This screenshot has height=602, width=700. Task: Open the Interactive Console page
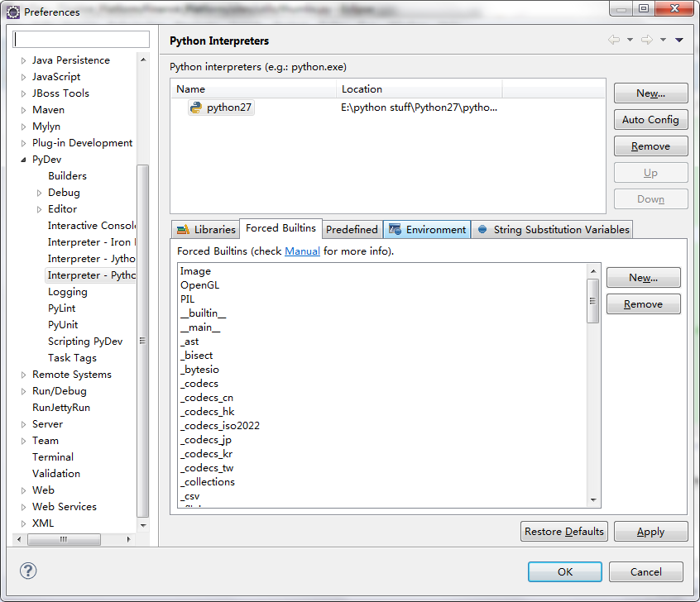pyautogui.click(x=92, y=226)
